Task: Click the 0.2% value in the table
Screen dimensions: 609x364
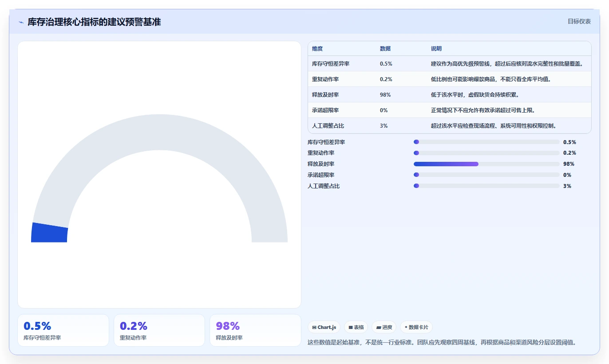Action: [386, 79]
